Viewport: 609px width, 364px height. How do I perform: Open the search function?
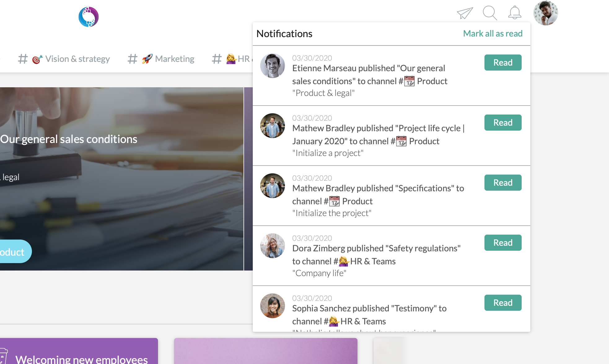coord(489,13)
